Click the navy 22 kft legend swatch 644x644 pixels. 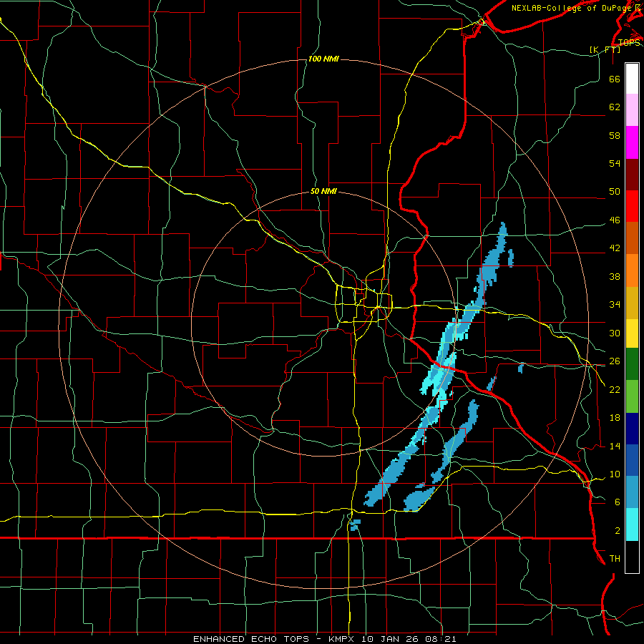click(x=632, y=429)
